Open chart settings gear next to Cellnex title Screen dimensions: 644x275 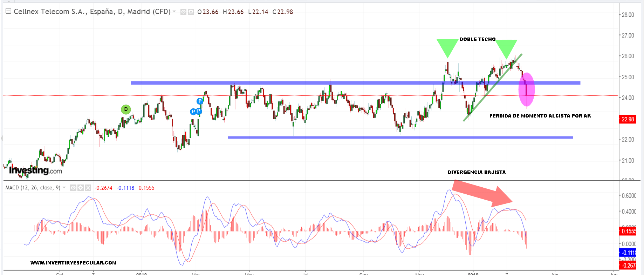[191, 12]
